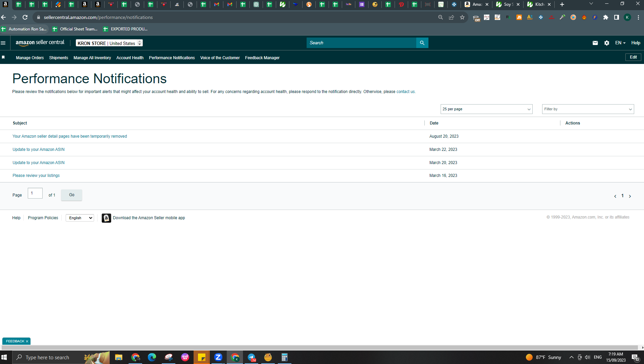Share this page icon
The width and height of the screenshot is (644, 364).
451,17
